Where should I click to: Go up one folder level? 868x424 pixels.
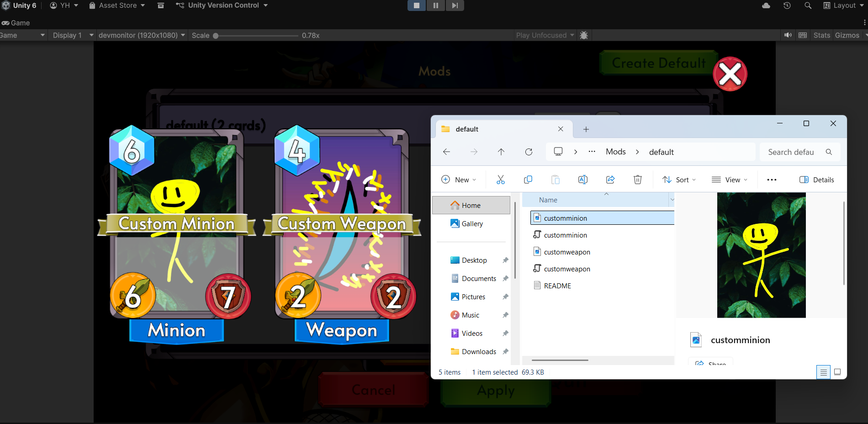coord(501,152)
